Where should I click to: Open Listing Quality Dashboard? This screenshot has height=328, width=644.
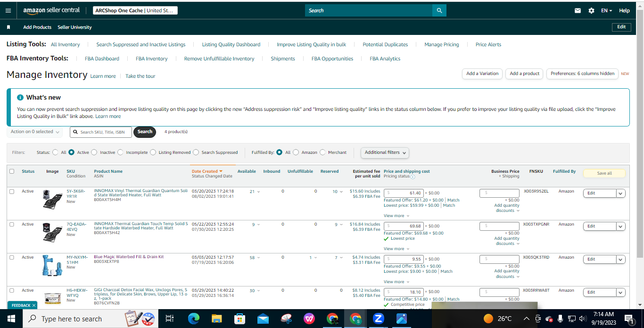pos(231,44)
